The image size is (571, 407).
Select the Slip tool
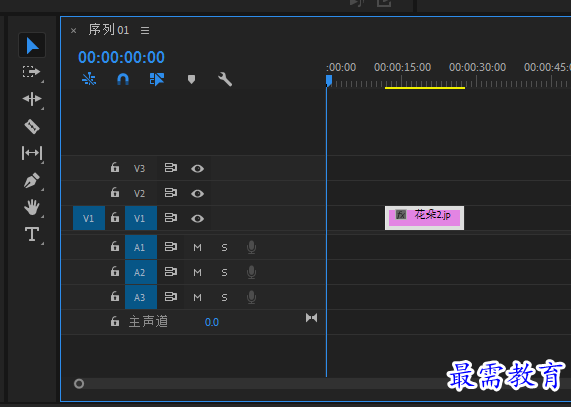point(32,153)
